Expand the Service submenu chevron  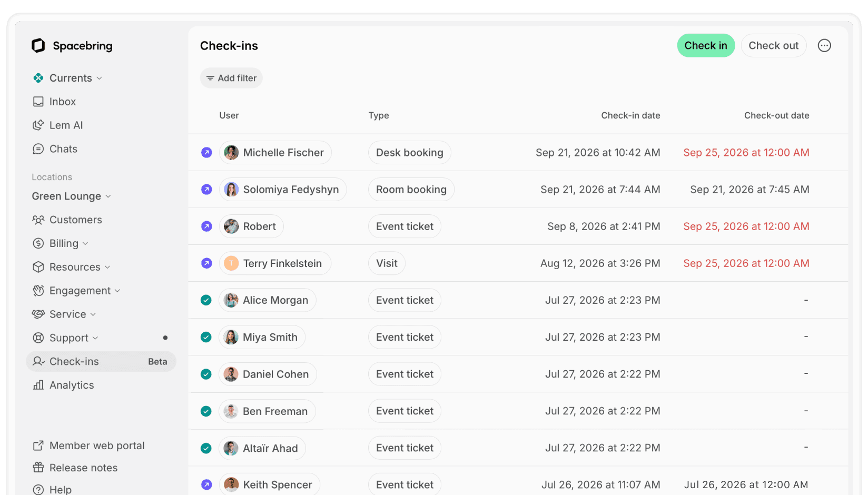[93, 315]
